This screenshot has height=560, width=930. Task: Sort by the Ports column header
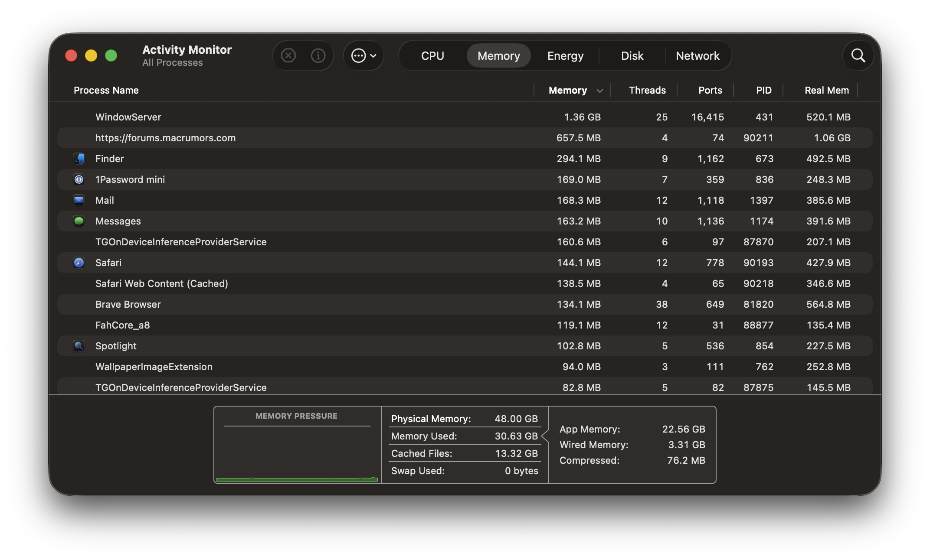(x=710, y=90)
